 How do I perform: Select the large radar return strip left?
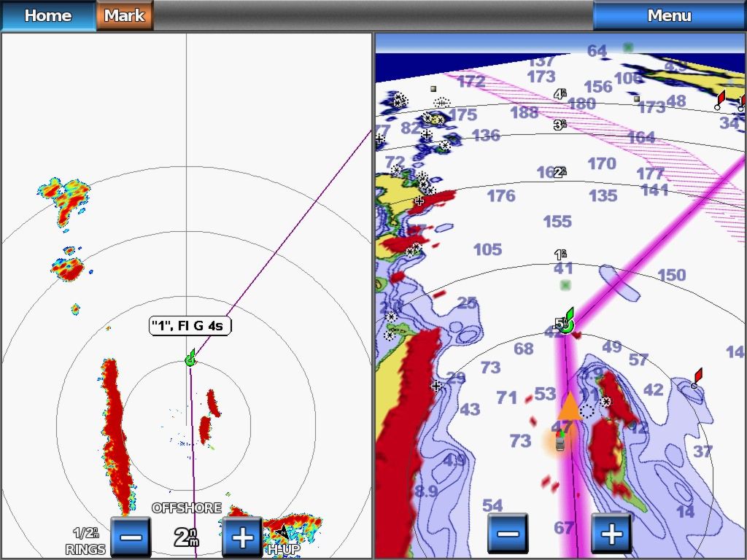point(116,436)
